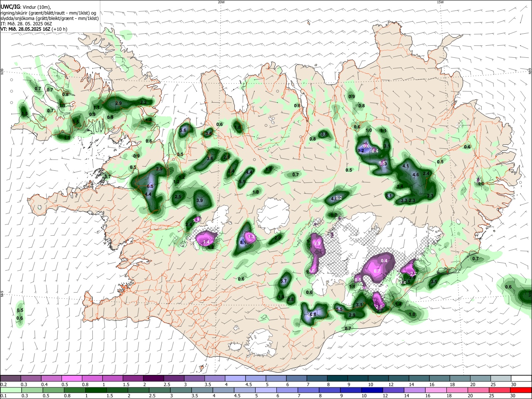Click the 'IT: Mið. 28. 05. 2025 06Z' line
Viewport: 532px width, 399px height.
(26, 24)
